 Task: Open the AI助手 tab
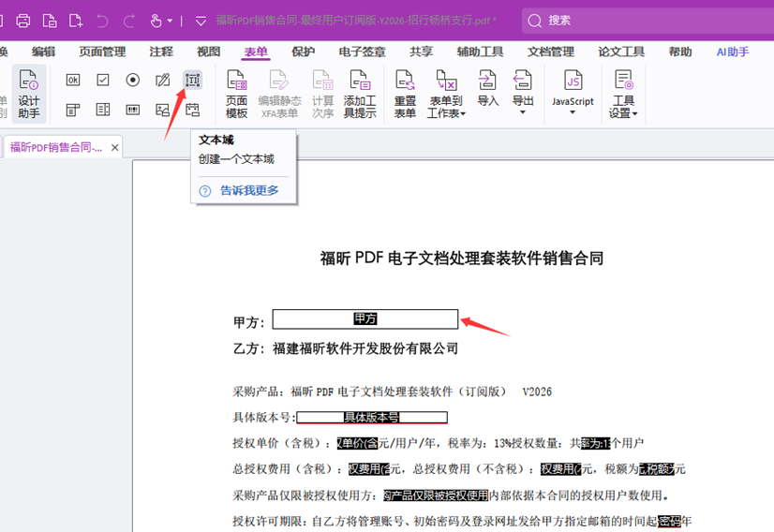tap(733, 52)
